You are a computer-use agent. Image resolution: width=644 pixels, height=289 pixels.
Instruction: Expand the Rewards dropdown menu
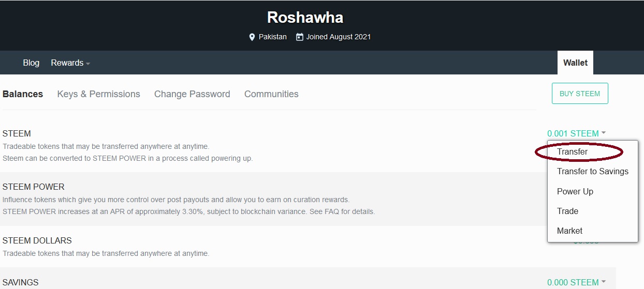(70, 63)
